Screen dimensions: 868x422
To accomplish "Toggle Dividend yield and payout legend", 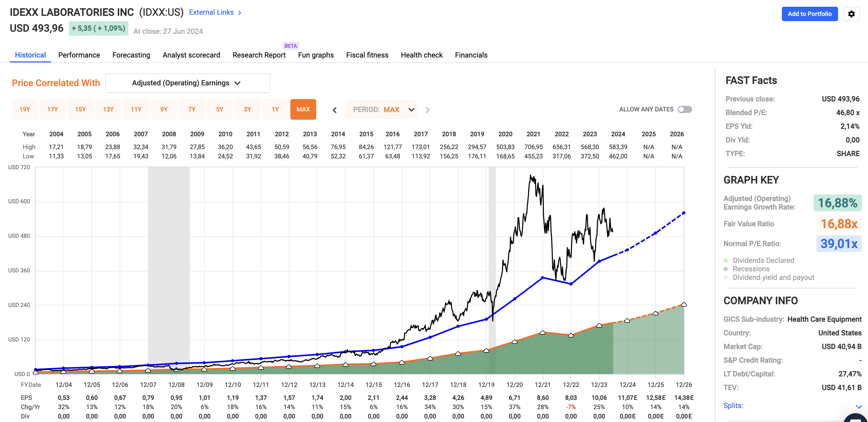I will tap(769, 277).
